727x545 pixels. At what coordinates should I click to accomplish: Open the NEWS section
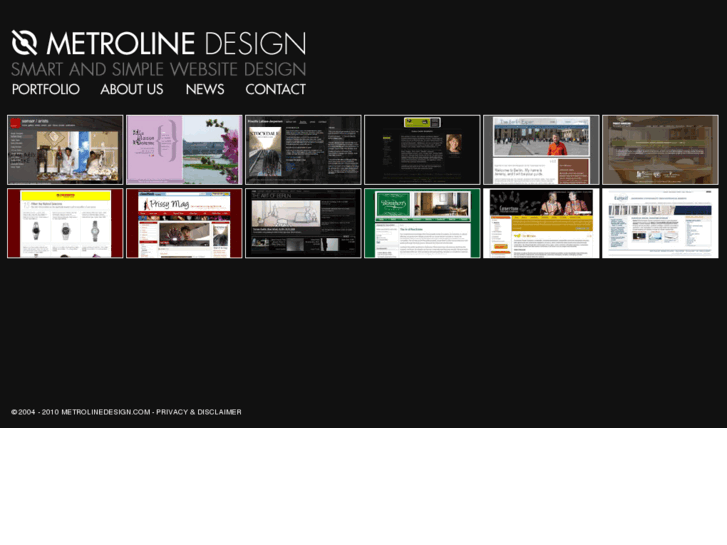coord(205,89)
